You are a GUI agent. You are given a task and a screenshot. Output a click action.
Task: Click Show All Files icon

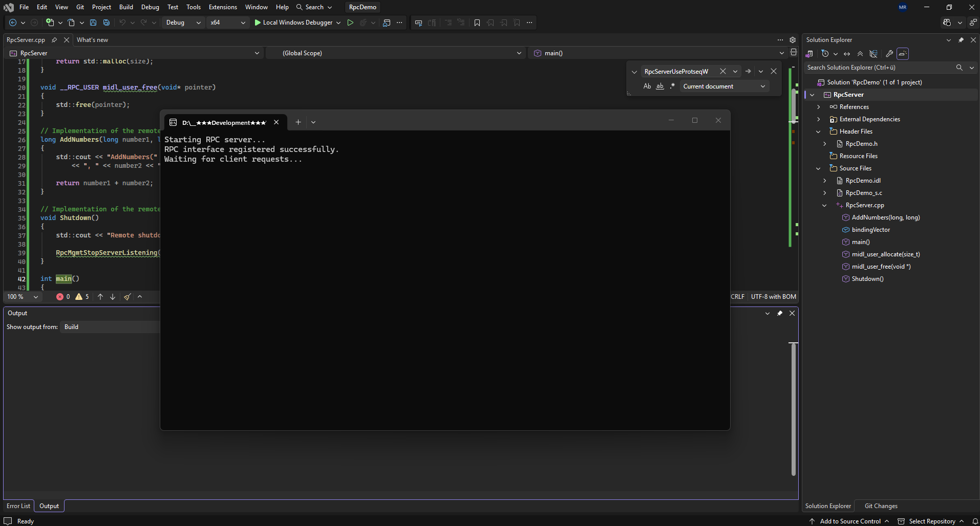874,54
